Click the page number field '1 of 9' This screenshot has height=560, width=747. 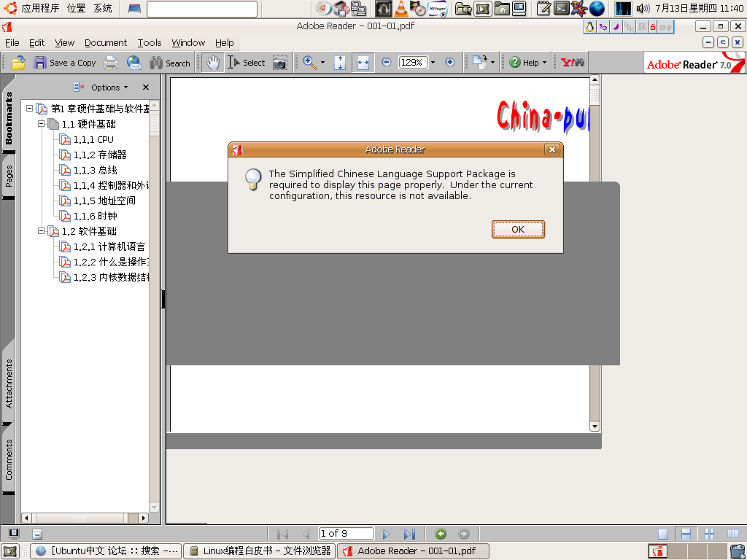pos(347,533)
